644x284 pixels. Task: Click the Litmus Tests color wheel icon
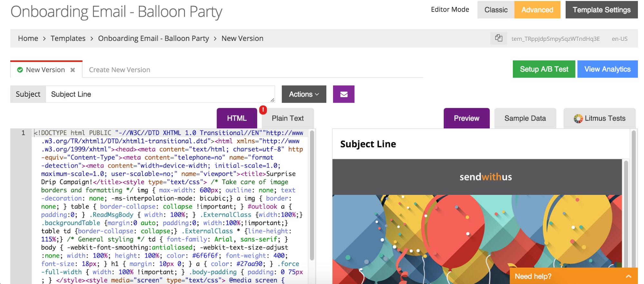578,119
